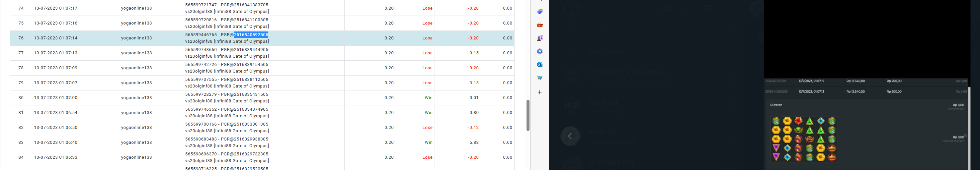Click the Lose status in row 82

click(x=427, y=128)
